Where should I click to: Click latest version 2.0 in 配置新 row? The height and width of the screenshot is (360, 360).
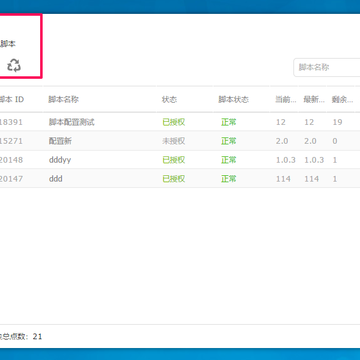point(310,141)
